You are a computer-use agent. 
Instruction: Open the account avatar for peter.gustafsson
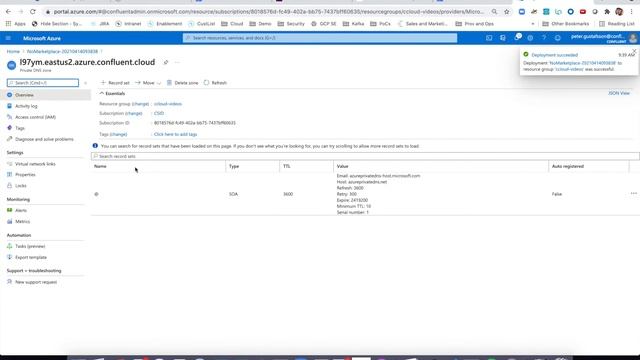633,38
